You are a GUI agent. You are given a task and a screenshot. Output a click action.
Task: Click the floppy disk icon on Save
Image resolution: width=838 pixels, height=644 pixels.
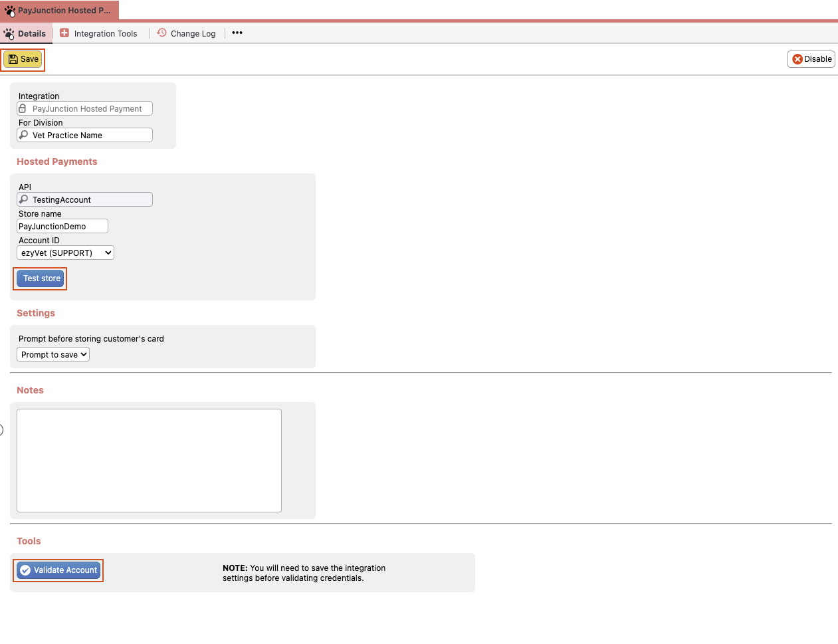[13, 59]
